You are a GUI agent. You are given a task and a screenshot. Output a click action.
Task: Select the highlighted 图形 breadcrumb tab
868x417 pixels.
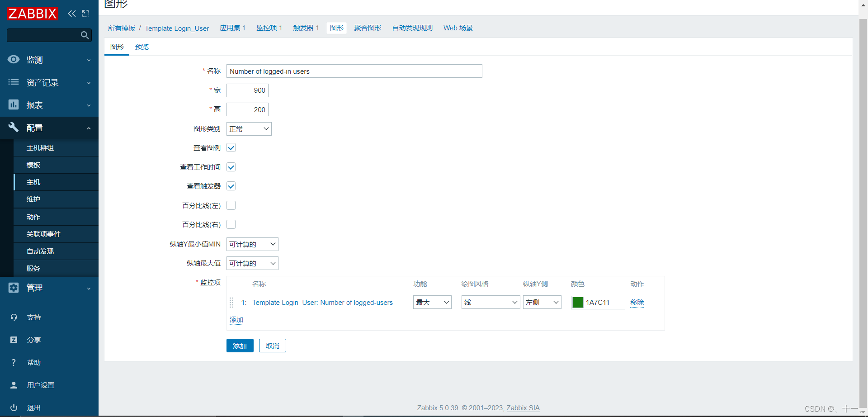coord(336,28)
